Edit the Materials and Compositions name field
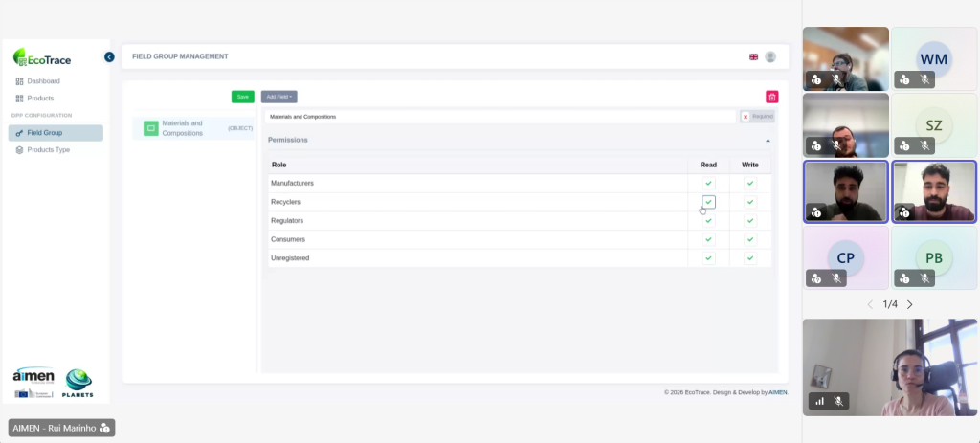This screenshot has height=443, width=980. tap(500, 117)
